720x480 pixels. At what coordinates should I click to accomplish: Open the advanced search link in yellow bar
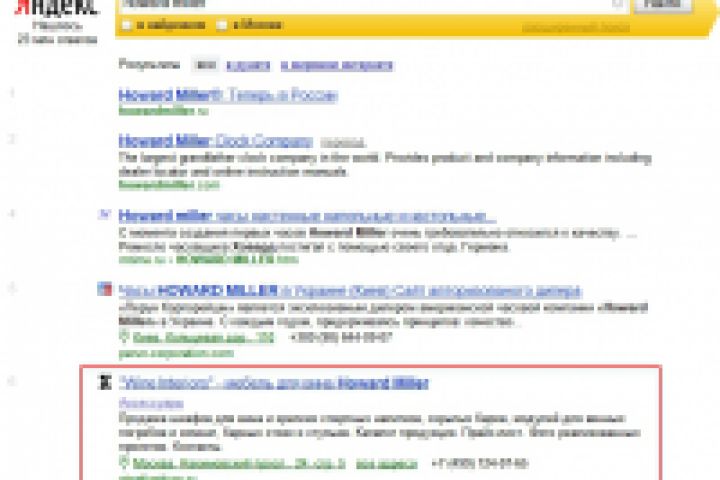pyautogui.click(x=575, y=28)
